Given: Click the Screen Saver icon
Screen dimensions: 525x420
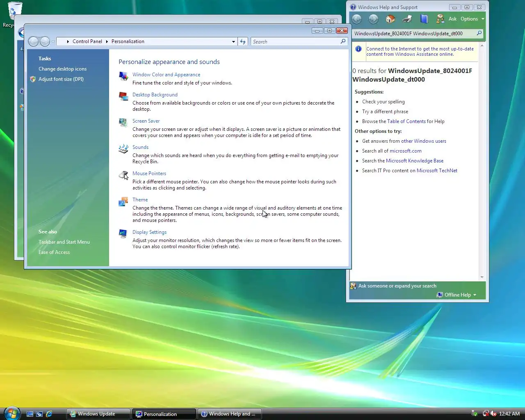Looking at the screenshot, I should click(x=123, y=122).
